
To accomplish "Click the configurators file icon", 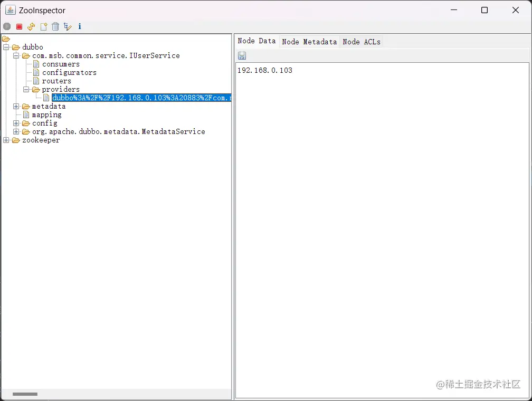I will point(36,73).
